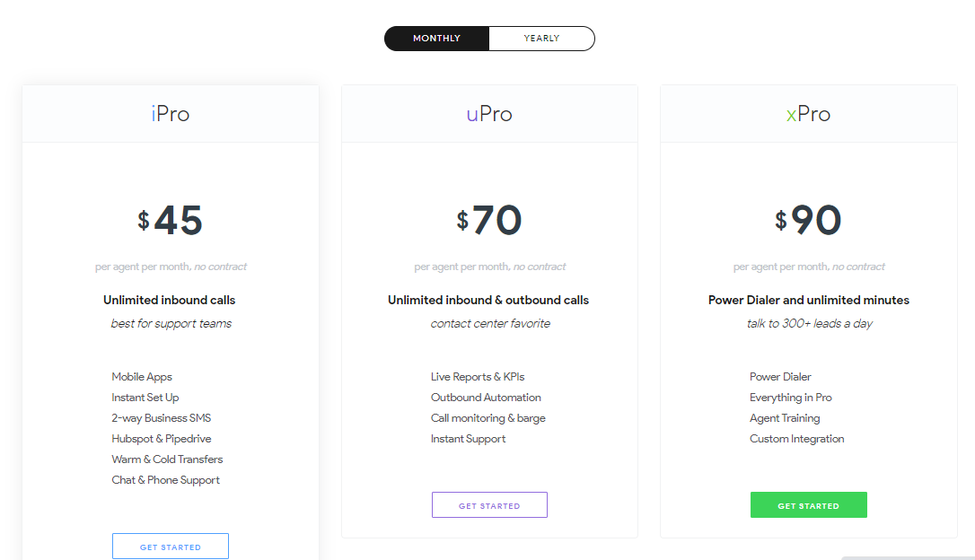The height and width of the screenshot is (560, 975).
Task: Click Outbound Automation feature
Action: [486, 398]
